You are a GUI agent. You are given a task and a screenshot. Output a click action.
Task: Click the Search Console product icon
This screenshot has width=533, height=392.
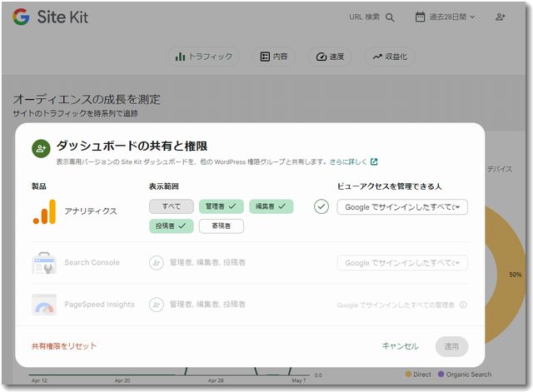(x=44, y=263)
